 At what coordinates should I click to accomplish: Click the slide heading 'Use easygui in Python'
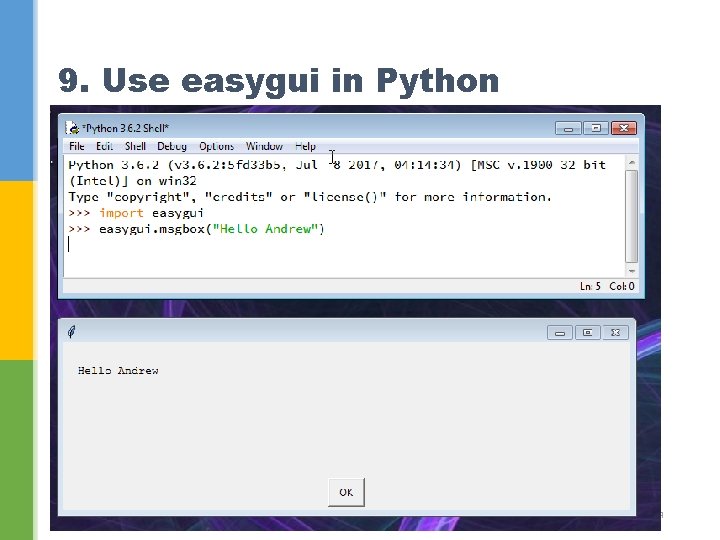301,81
